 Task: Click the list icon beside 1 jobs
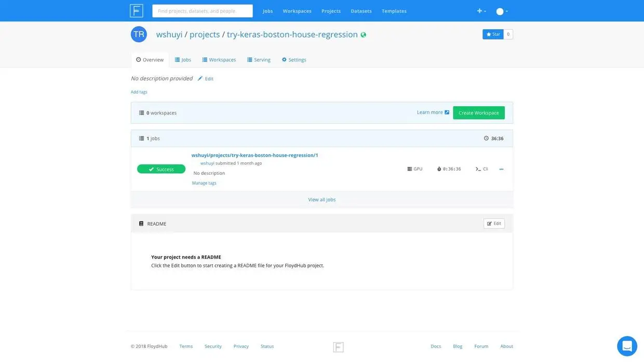click(x=141, y=138)
